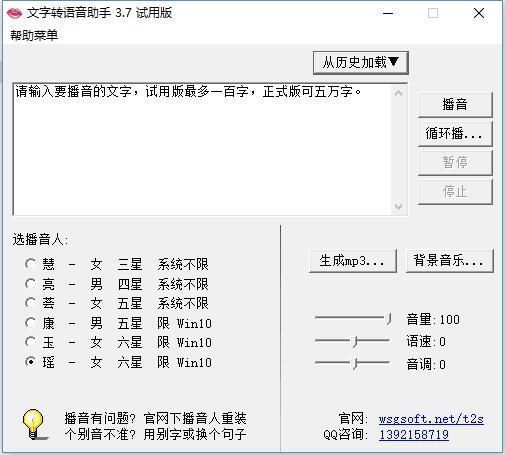Open the 生成mp3 export button
Viewport: 505px width, 455px height.
pos(353,261)
